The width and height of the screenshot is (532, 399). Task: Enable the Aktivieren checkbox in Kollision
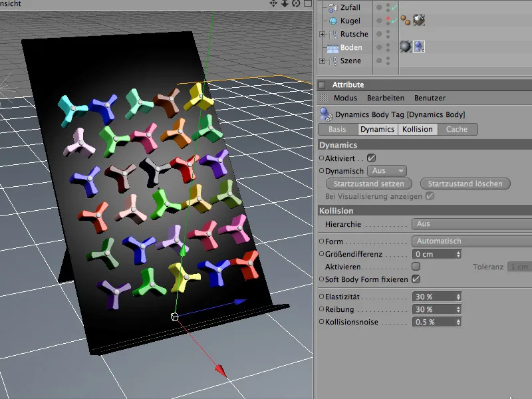click(416, 267)
